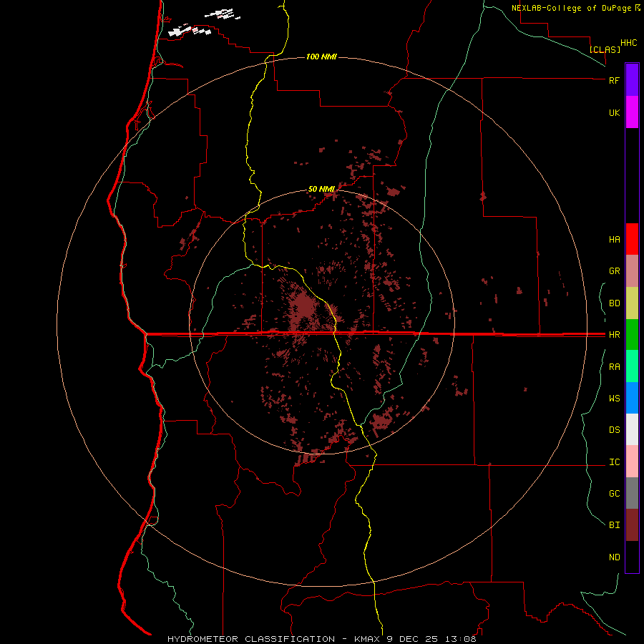Pick the yellow BD legend swatch
The width and height of the screenshot is (644, 644).
tap(632, 303)
